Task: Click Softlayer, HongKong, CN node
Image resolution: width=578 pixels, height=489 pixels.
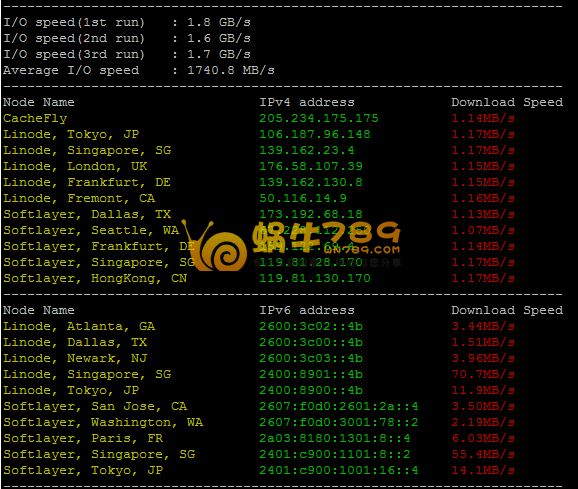Action: click(x=95, y=278)
